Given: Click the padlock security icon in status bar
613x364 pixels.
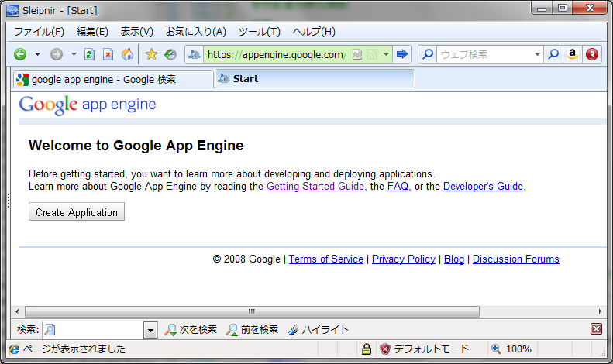Looking at the screenshot, I should pos(366,349).
